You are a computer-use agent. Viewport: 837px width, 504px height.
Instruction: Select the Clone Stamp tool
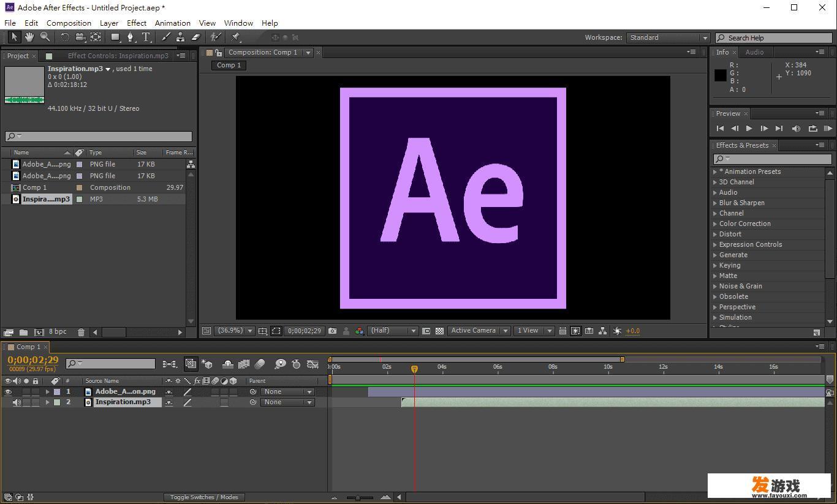[x=180, y=37]
